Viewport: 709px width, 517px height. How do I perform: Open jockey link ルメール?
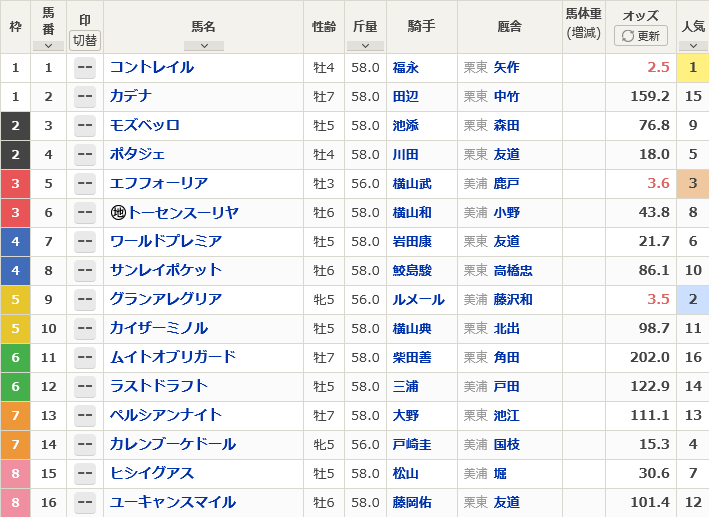pos(419,299)
